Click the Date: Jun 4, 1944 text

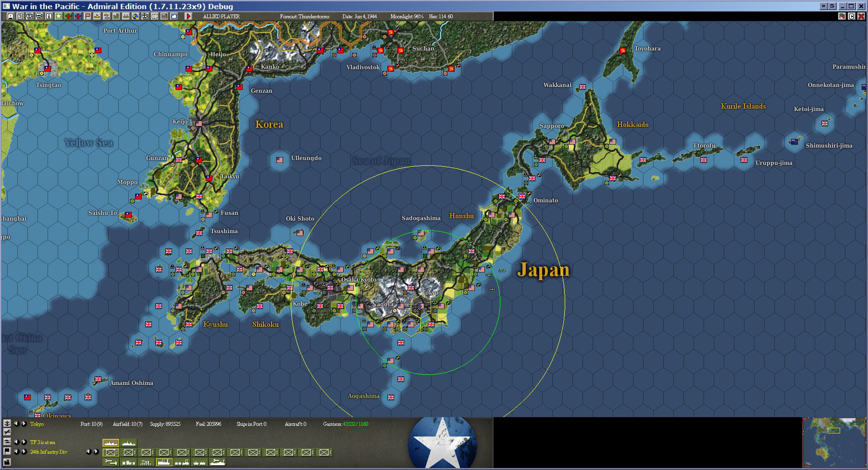tap(360, 16)
